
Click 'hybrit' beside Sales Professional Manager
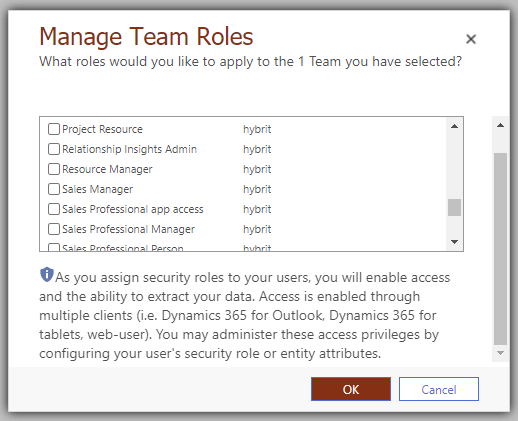click(x=257, y=229)
